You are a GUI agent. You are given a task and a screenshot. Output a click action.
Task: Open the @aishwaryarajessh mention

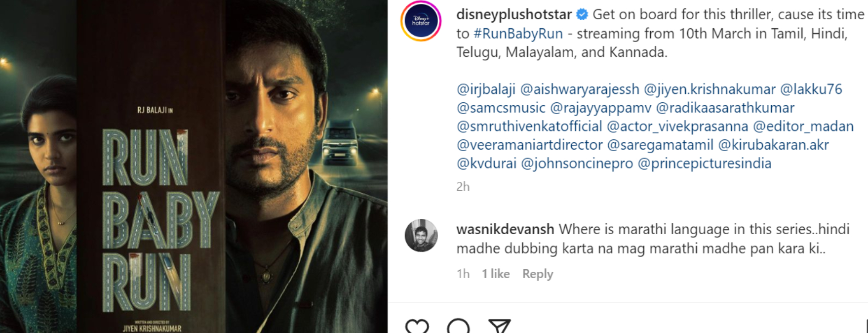coord(580,89)
